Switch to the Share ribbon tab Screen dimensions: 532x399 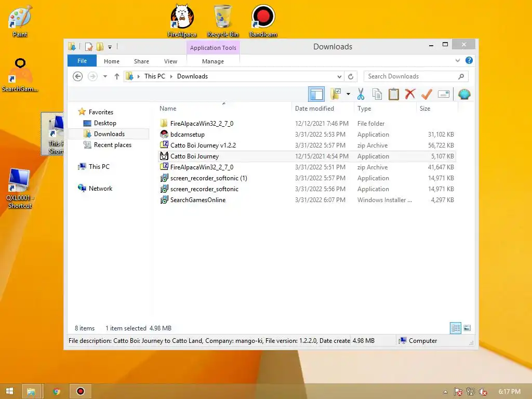(141, 61)
